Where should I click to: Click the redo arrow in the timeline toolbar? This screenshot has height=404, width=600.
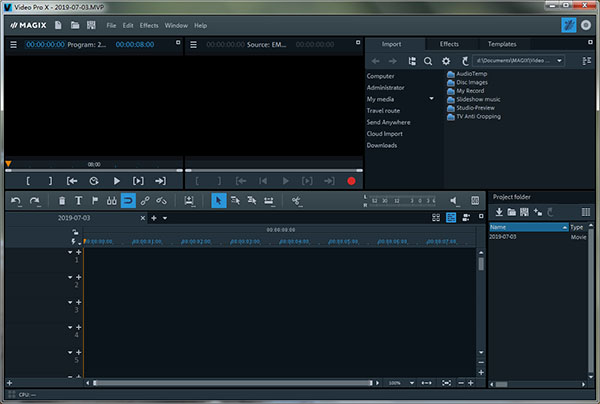pos(34,200)
